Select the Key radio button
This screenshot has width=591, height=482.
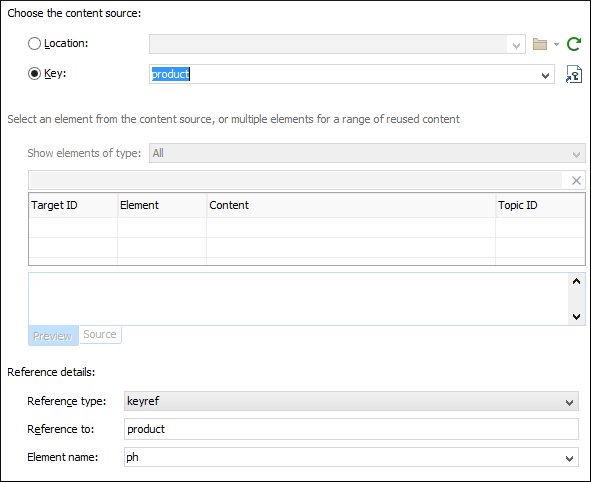pos(34,73)
